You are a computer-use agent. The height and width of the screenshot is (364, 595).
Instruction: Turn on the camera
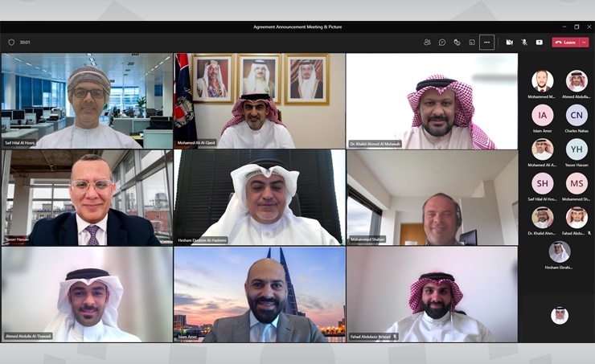click(x=509, y=43)
